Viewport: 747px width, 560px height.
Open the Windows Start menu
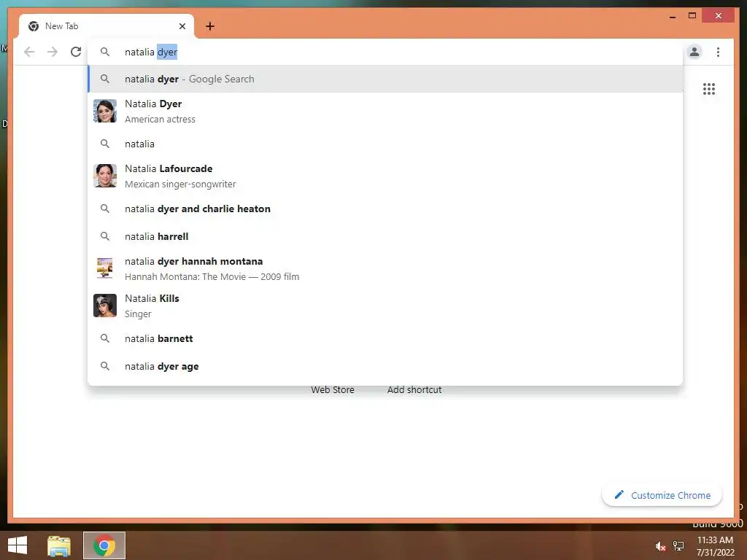pyautogui.click(x=18, y=545)
